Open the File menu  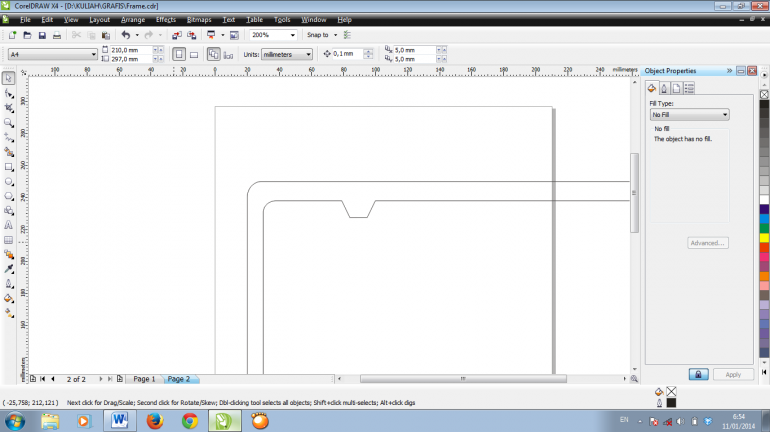pos(25,20)
